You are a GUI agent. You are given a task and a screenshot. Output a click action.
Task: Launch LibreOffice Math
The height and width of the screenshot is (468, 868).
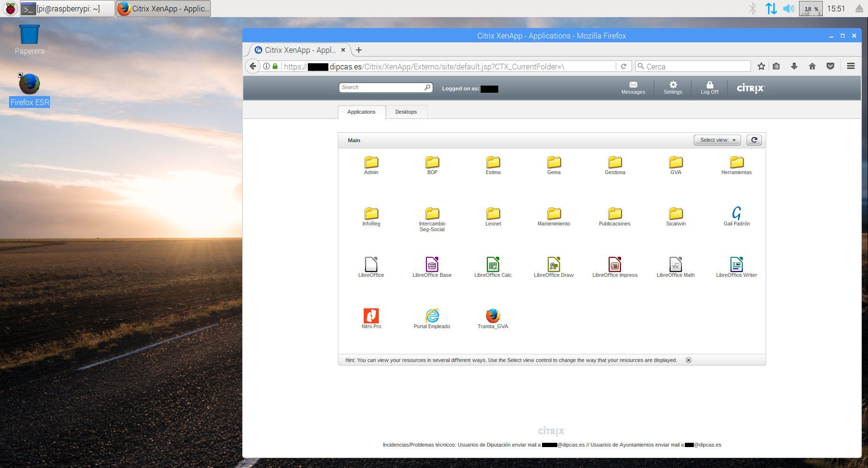click(x=676, y=267)
